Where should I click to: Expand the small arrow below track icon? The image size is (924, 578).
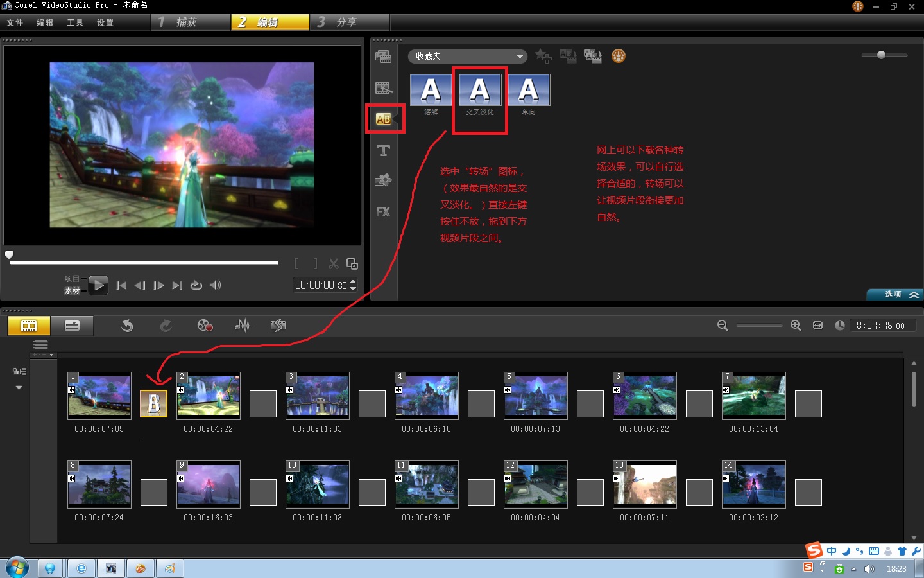(19, 387)
